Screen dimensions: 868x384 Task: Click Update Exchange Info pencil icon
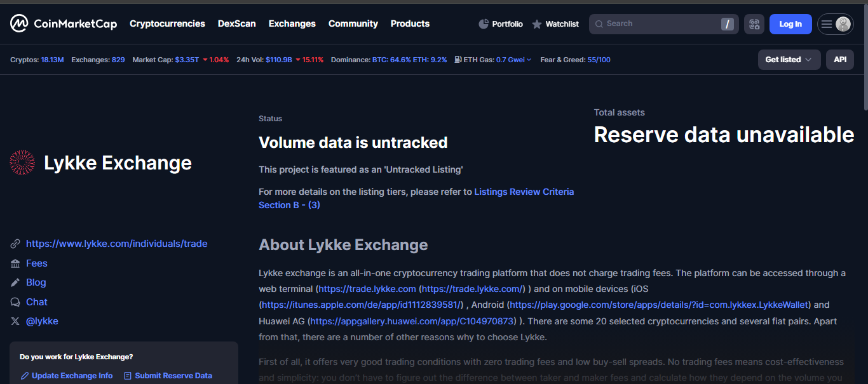[25, 376]
